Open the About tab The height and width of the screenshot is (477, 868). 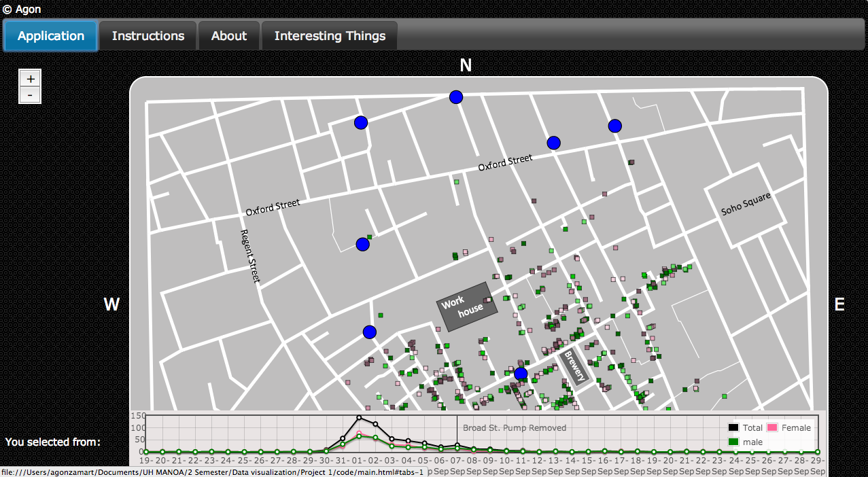tap(229, 36)
